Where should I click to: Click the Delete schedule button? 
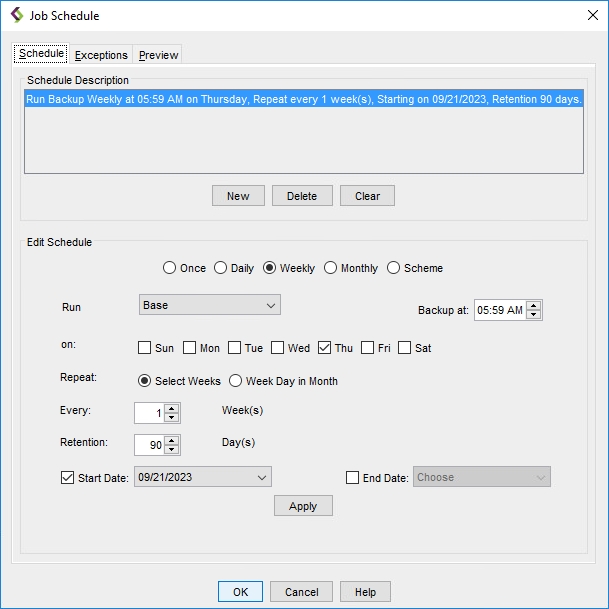coord(302,196)
